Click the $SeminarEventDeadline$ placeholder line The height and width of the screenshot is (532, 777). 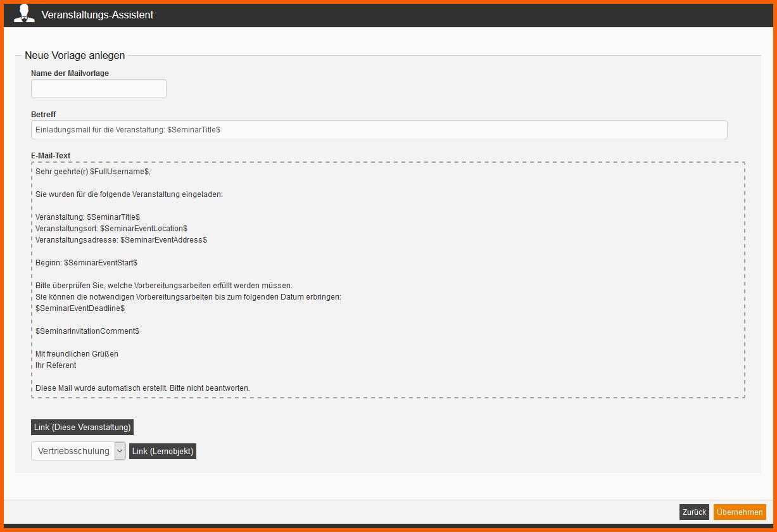click(80, 308)
